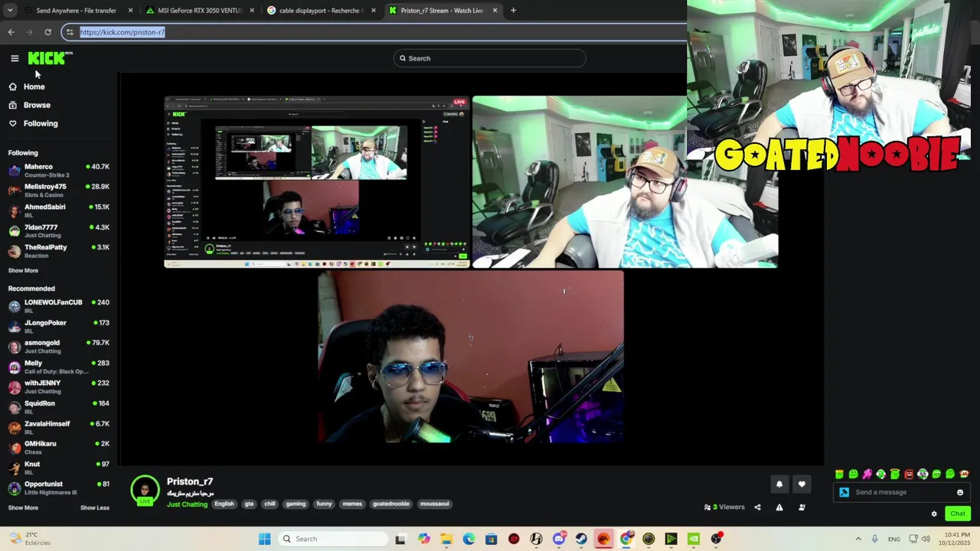
Task: Open emoji picker in chat box
Action: [x=960, y=492]
